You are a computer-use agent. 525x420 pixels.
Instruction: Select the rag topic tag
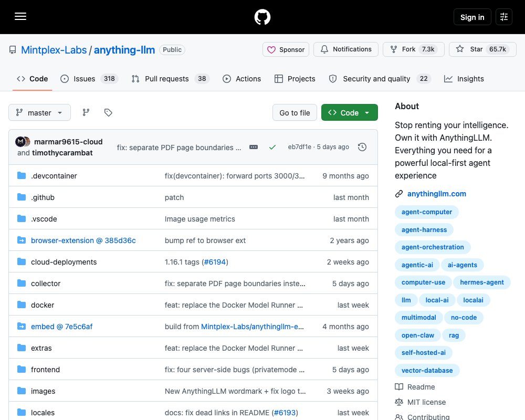click(x=454, y=335)
